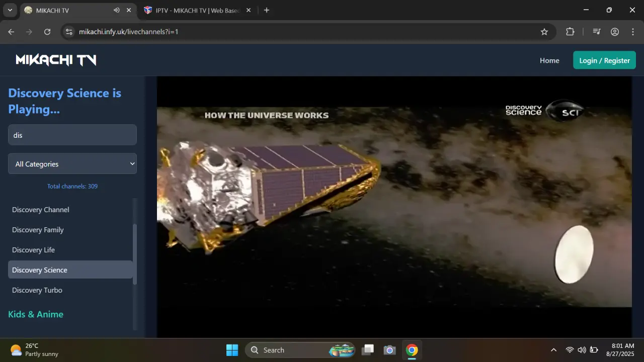Viewport: 644px width, 362px height.
Task: Open the Chrome profile icon
Action: tap(615, 32)
